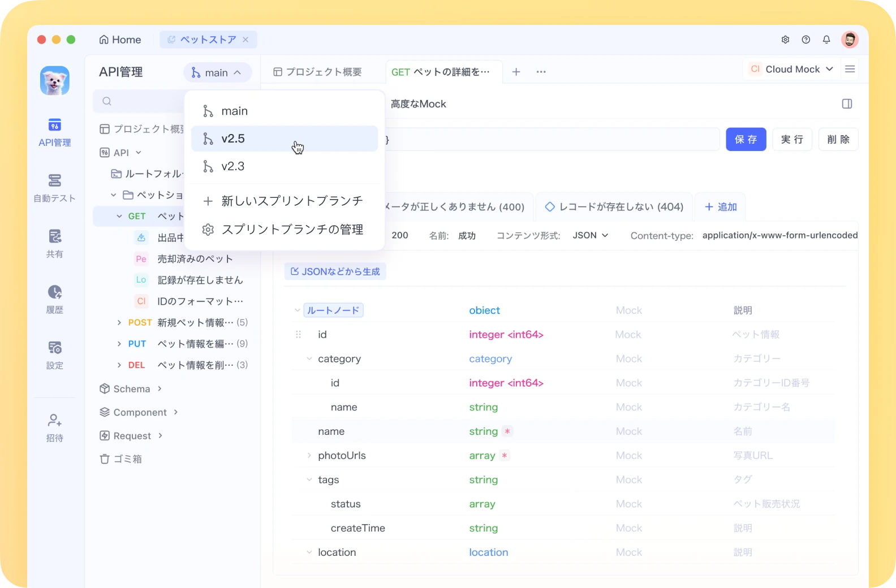This screenshot has height=588, width=896.
Task: Expand the API tree section
Action: pyautogui.click(x=139, y=153)
